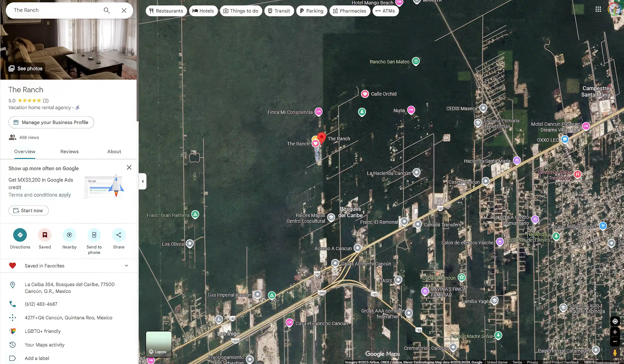Open the Layers map type thumbnail
The image size is (624, 364).
coord(159,344)
